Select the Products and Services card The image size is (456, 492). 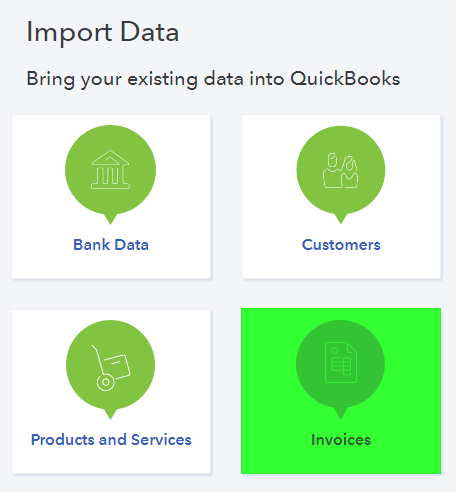(111, 392)
